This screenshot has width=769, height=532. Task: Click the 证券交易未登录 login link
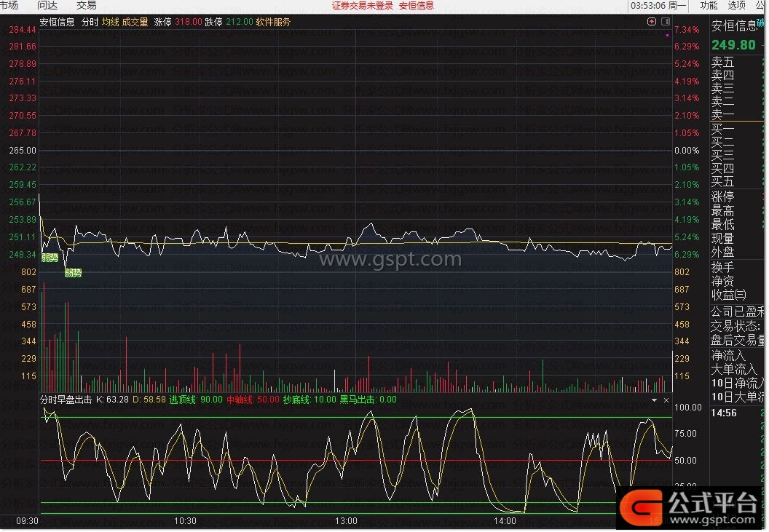(363, 6)
